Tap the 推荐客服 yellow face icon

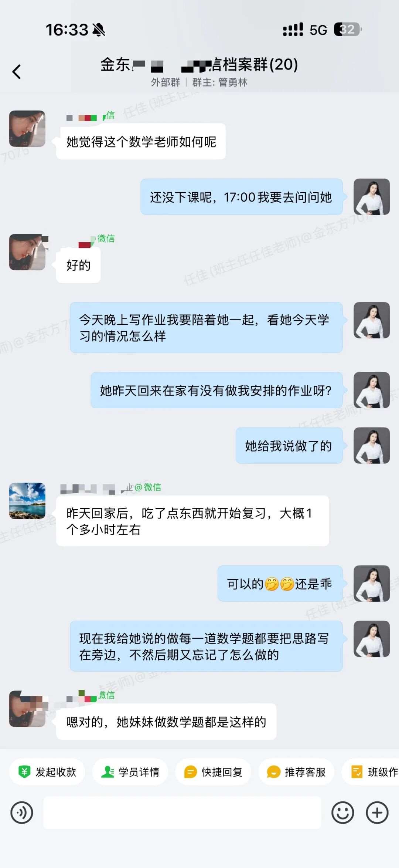coord(274,772)
